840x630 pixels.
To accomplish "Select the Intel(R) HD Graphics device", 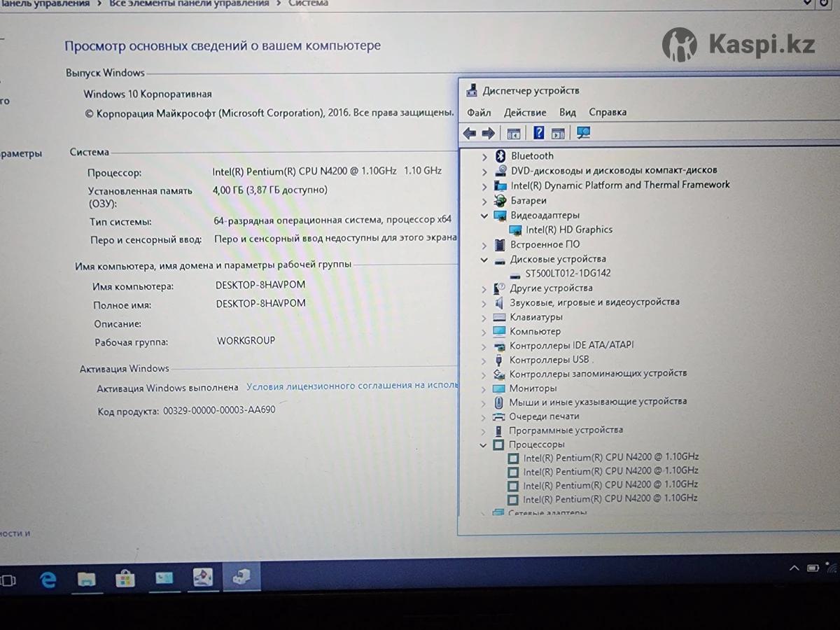I will 568,230.
